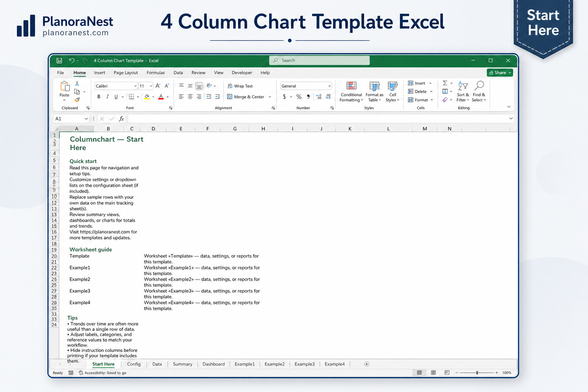Switch to Normal view in status bar
The width and height of the screenshot is (588, 392).
click(x=420, y=372)
